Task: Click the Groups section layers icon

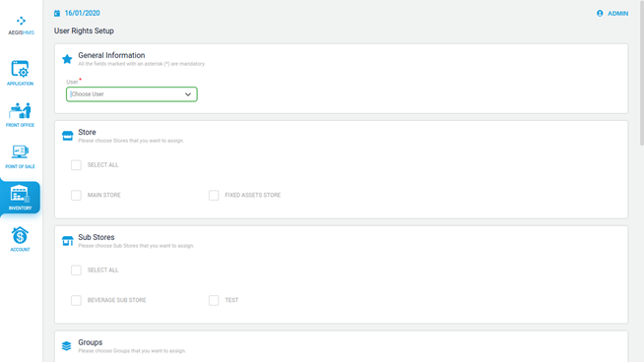Action: pos(67,346)
